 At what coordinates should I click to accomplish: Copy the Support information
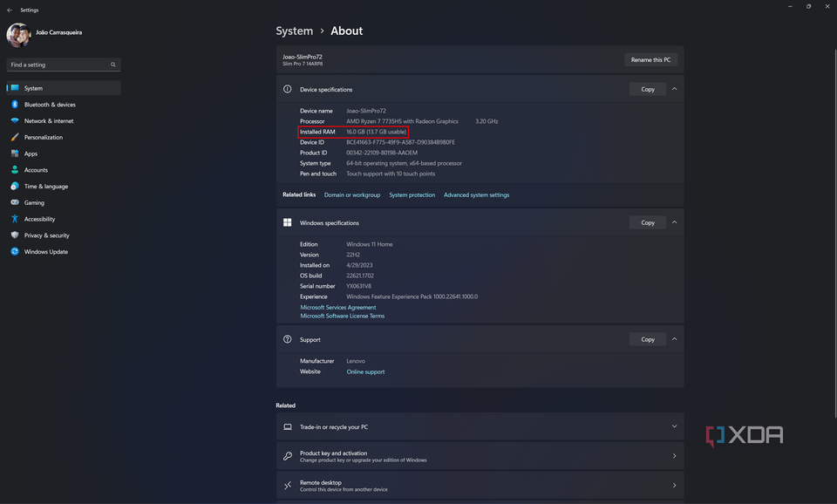click(x=648, y=339)
